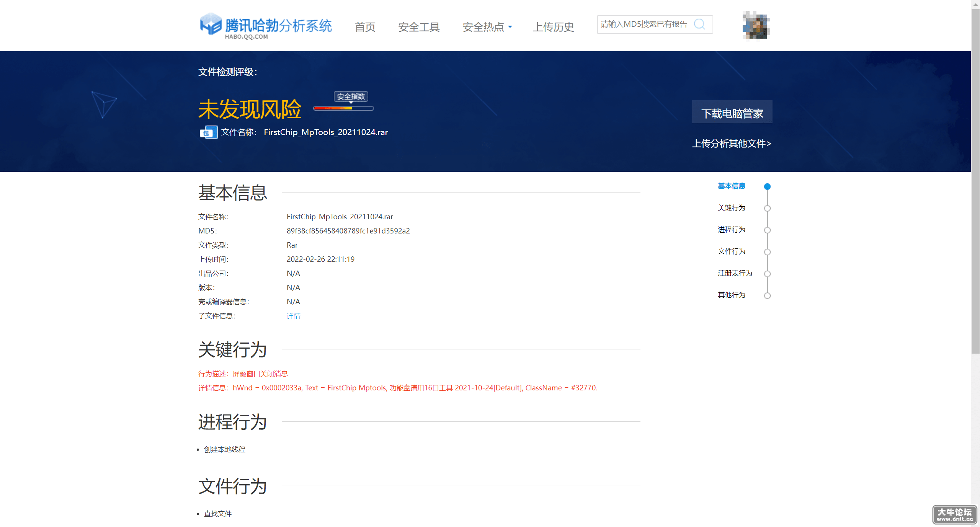Click the 下载电脑管家 button
The image size is (980, 527).
point(732,112)
